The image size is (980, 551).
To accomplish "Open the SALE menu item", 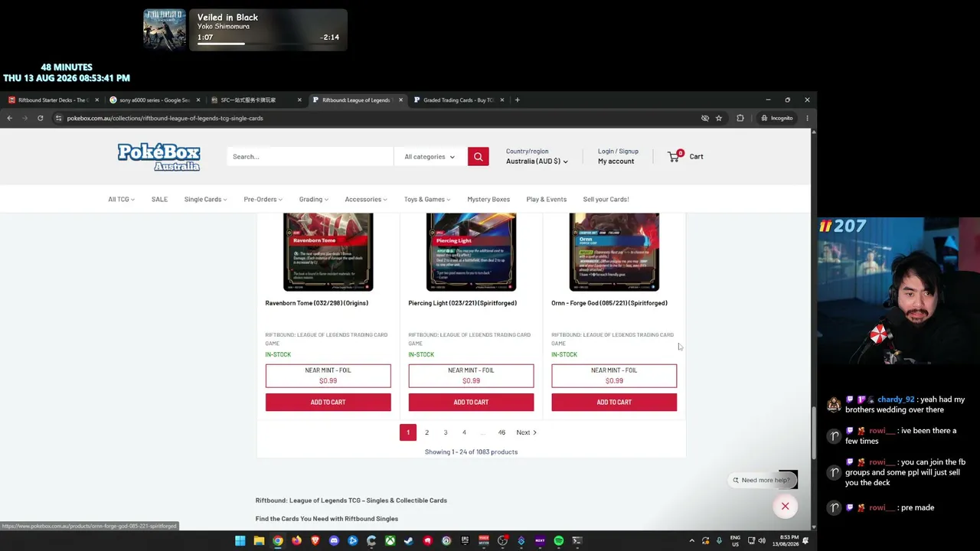I will 159,199.
